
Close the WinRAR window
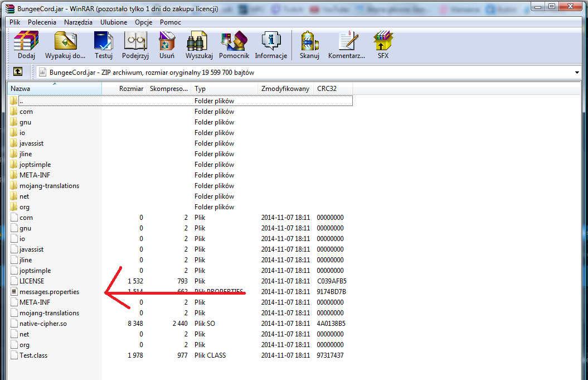point(570,6)
